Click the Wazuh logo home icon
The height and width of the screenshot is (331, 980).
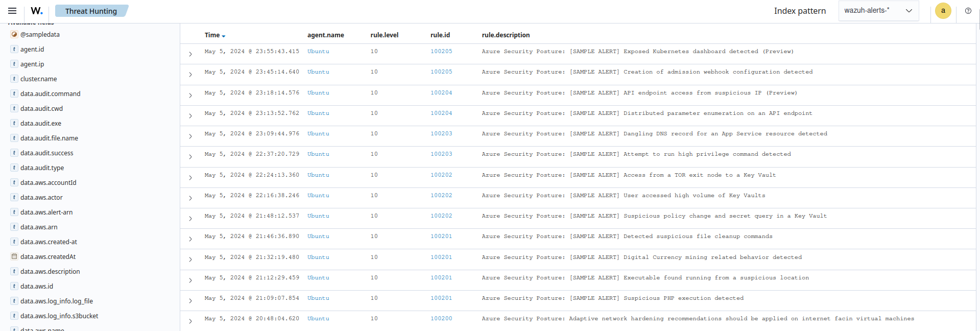click(x=36, y=11)
